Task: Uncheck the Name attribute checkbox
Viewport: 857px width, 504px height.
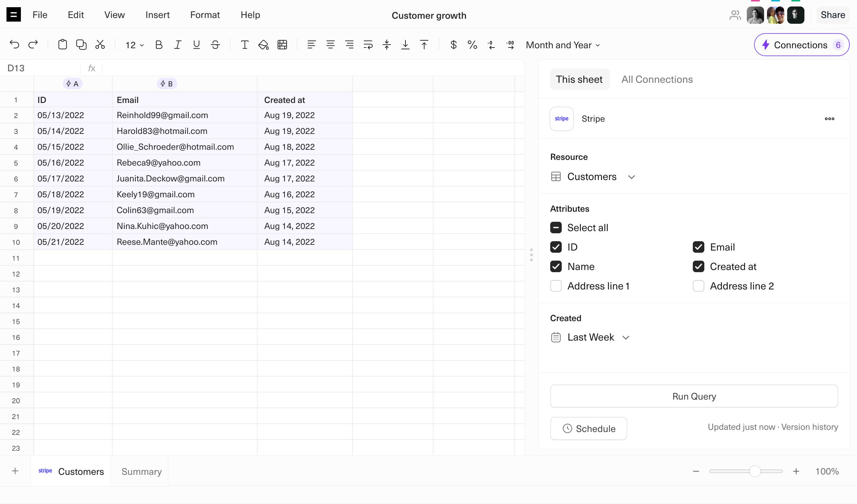Action: [x=556, y=266]
